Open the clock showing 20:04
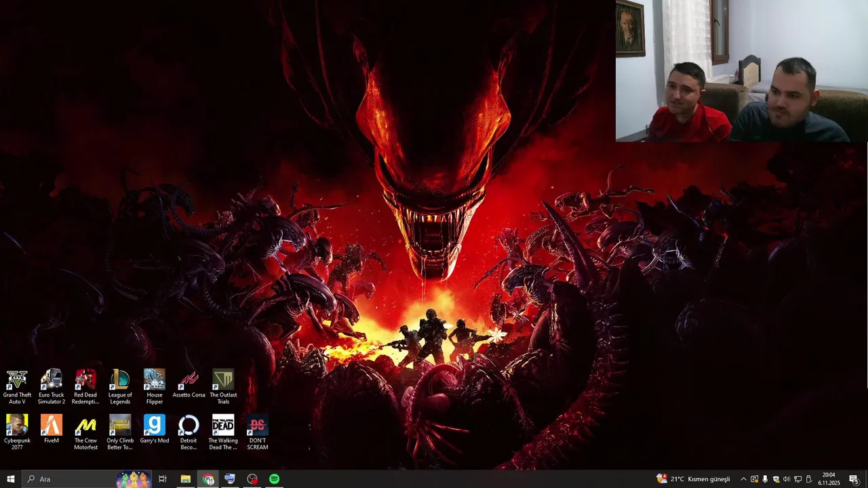Screen dimensions: 868x488 829,479
